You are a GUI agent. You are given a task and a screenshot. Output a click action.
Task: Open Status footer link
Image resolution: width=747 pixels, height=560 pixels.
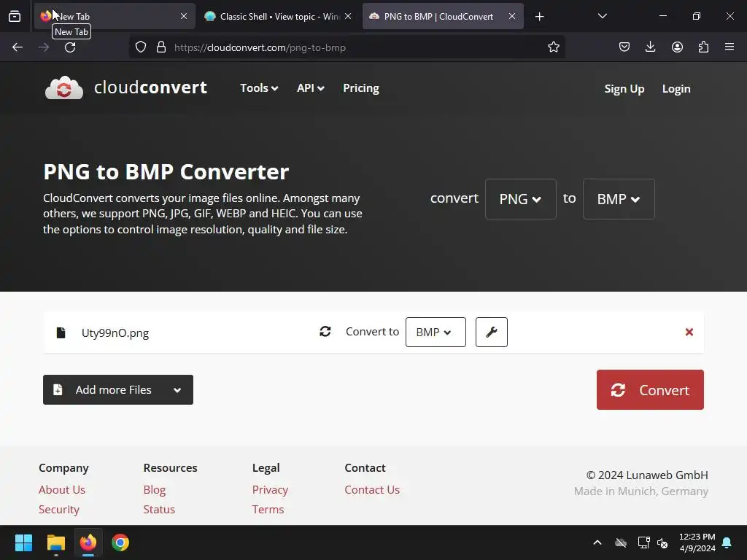[159, 509]
